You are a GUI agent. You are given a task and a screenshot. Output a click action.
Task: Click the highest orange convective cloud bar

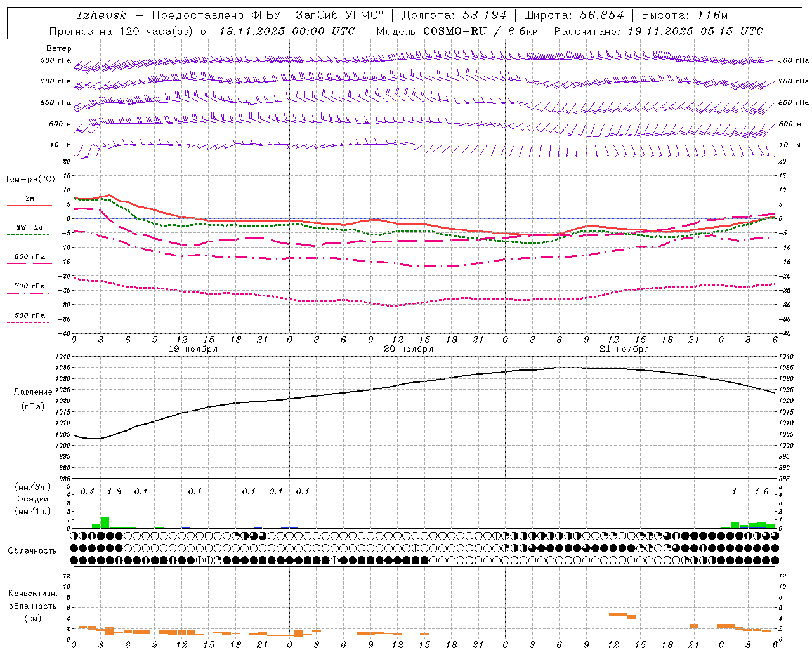617,614
